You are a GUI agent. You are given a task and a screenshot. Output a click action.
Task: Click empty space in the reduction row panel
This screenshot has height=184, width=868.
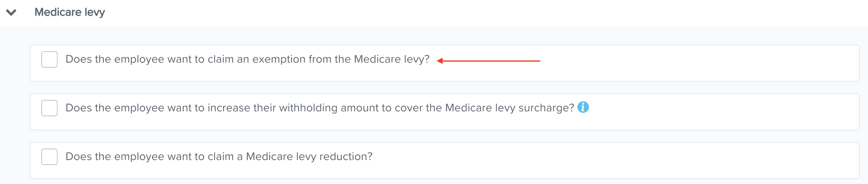(x=618, y=160)
